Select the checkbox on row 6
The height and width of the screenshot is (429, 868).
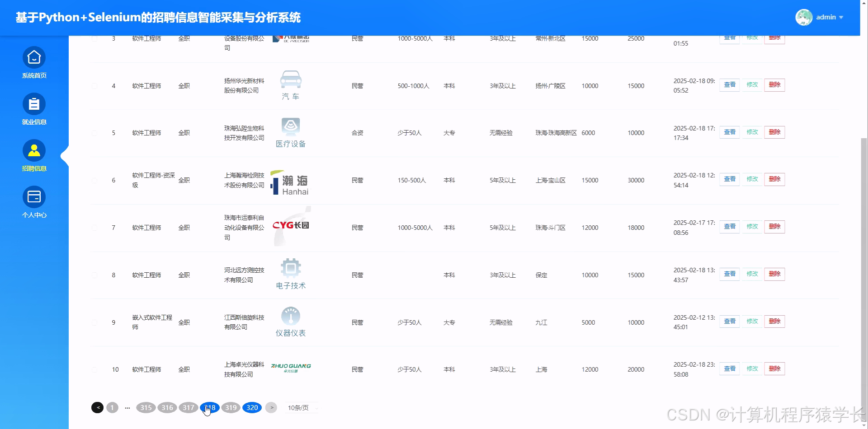94,180
